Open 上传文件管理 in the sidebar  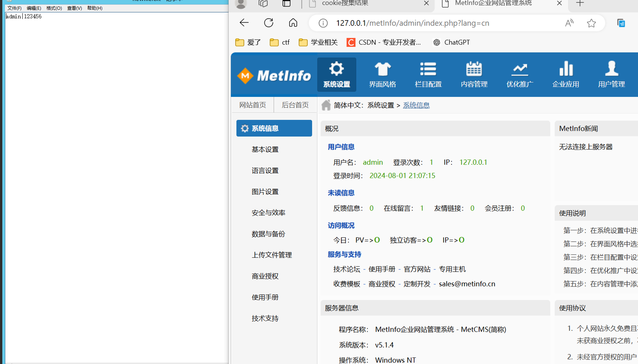coord(272,255)
